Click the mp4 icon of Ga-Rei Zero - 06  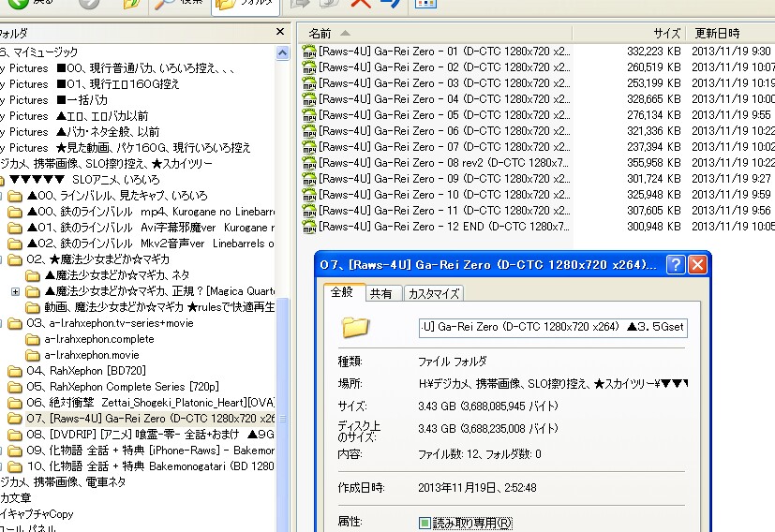coord(309,131)
